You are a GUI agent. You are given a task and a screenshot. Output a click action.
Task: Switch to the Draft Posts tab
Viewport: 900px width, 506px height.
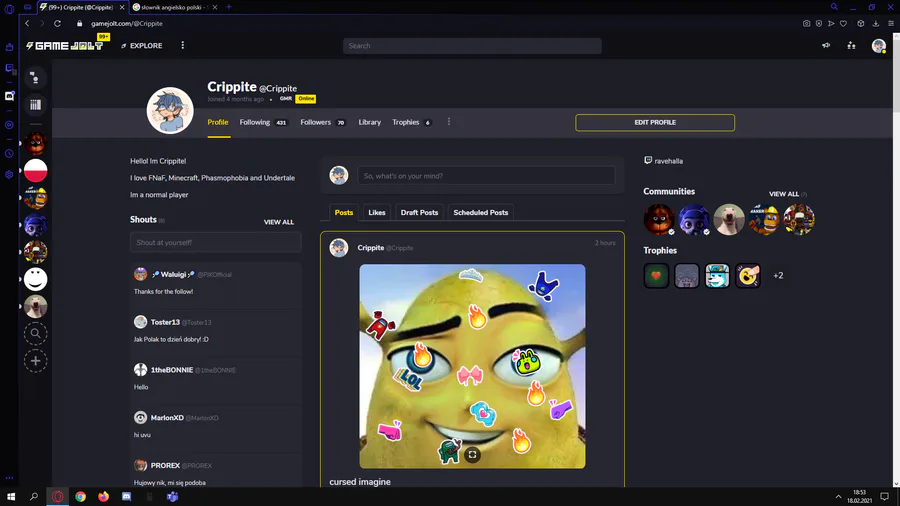(419, 212)
